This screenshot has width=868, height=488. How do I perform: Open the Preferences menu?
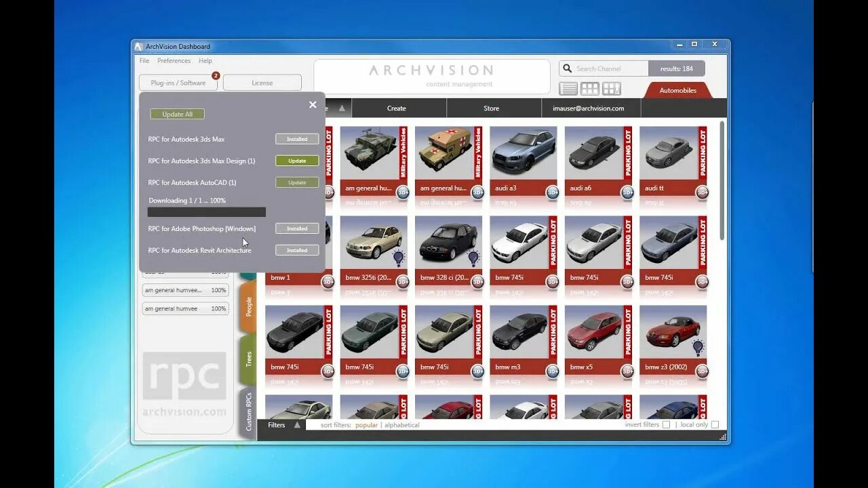[174, 60]
